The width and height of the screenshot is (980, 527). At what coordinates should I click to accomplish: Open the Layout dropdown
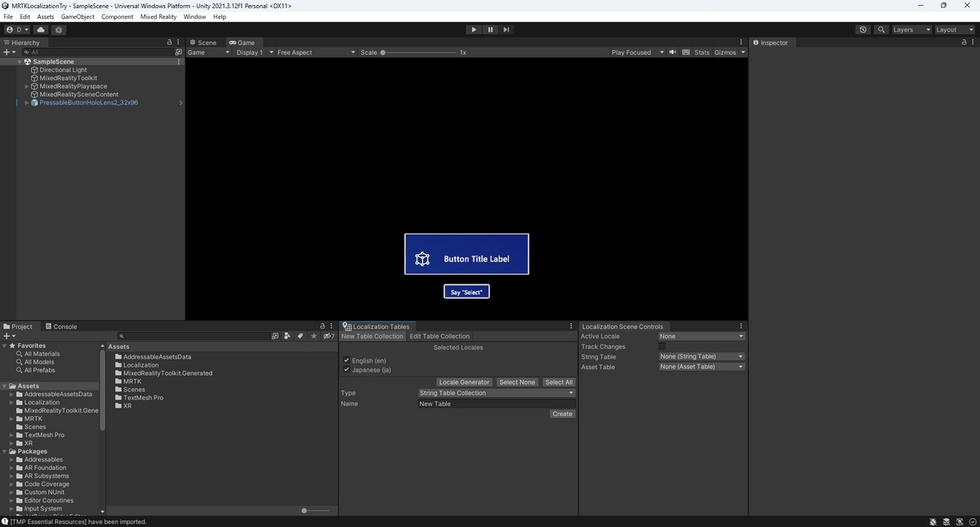[954, 29]
